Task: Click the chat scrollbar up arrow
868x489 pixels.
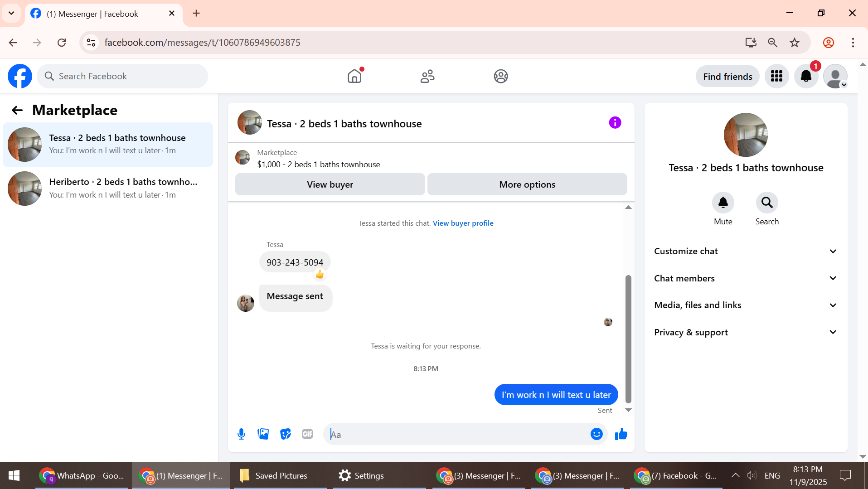Action: pos(628,208)
